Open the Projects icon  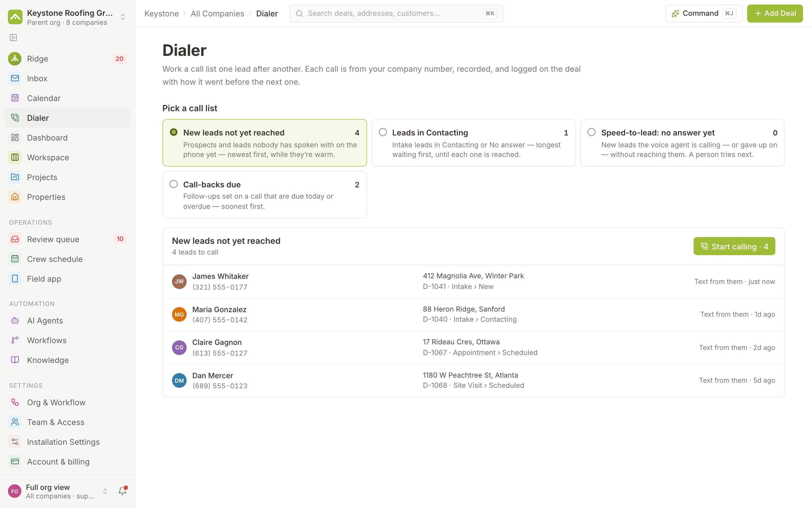[15, 177]
